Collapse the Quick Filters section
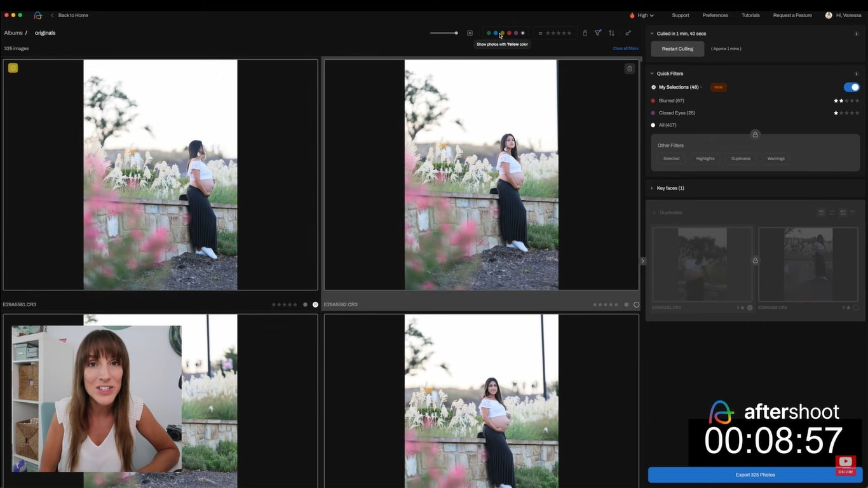This screenshot has width=868, height=488. (x=652, y=74)
